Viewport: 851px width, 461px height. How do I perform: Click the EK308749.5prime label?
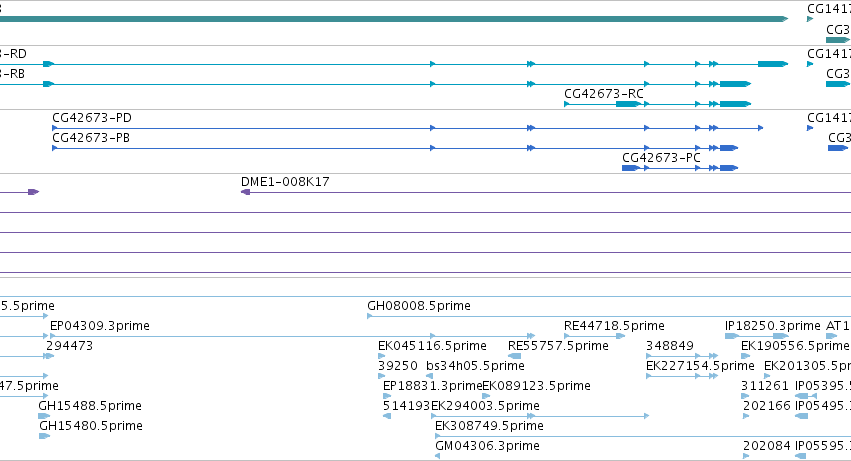tap(489, 426)
